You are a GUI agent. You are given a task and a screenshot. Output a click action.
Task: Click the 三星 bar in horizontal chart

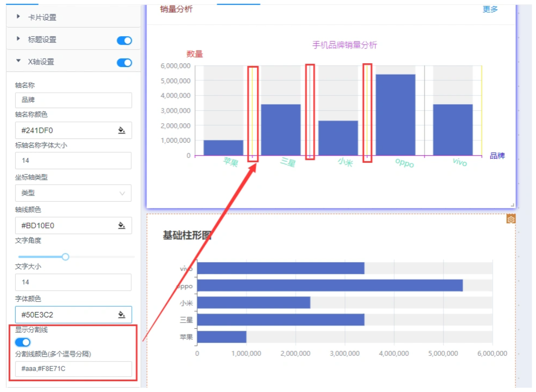pyautogui.click(x=281, y=320)
